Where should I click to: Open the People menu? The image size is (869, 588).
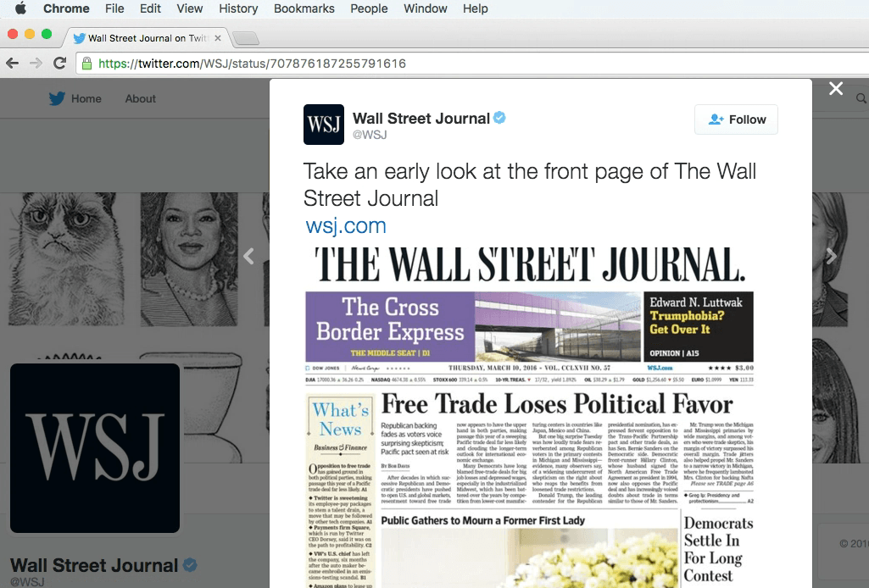(x=369, y=8)
